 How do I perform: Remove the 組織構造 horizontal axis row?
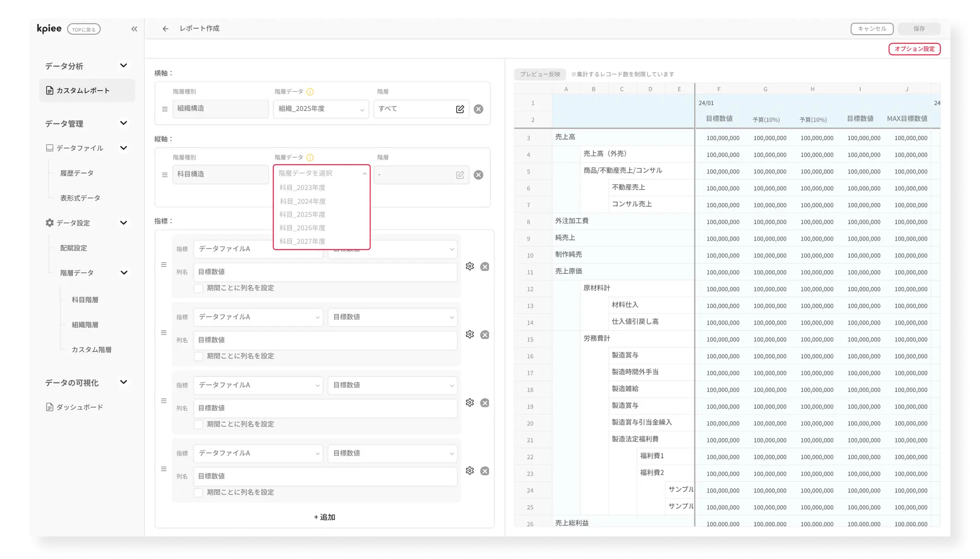click(x=478, y=109)
